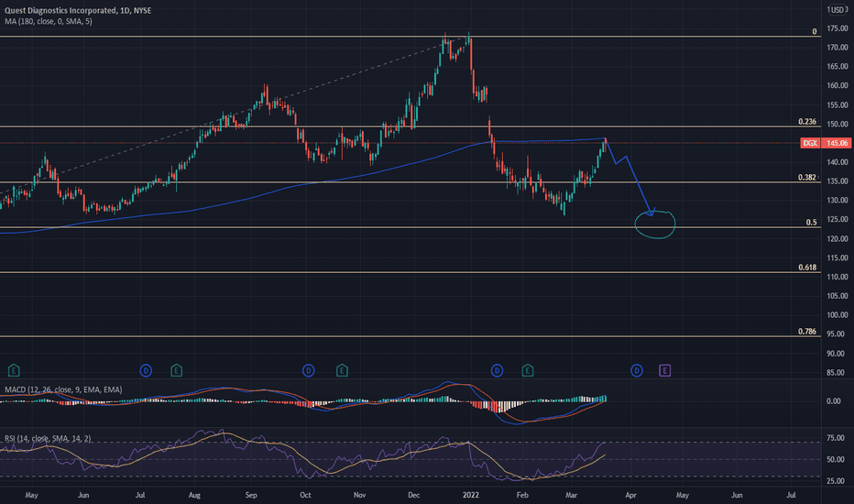Select the Fibonacci 0.236 level label
The height and width of the screenshot is (504, 854).
807,122
